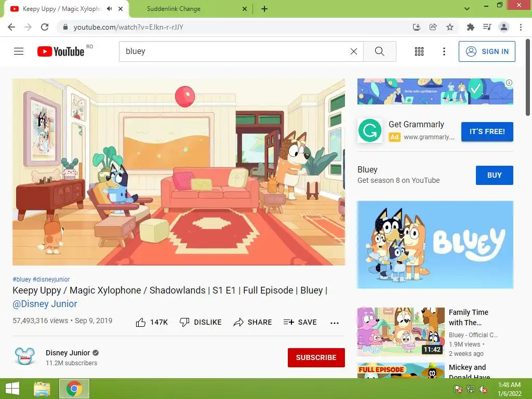532x399 pixels.
Task: Click IT'S FREE! Grammarly button
Action: point(487,131)
